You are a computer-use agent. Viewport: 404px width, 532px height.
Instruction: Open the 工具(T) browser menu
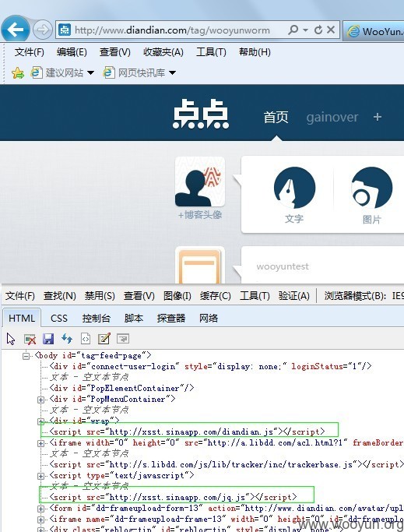pyautogui.click(x=211, y=52)
